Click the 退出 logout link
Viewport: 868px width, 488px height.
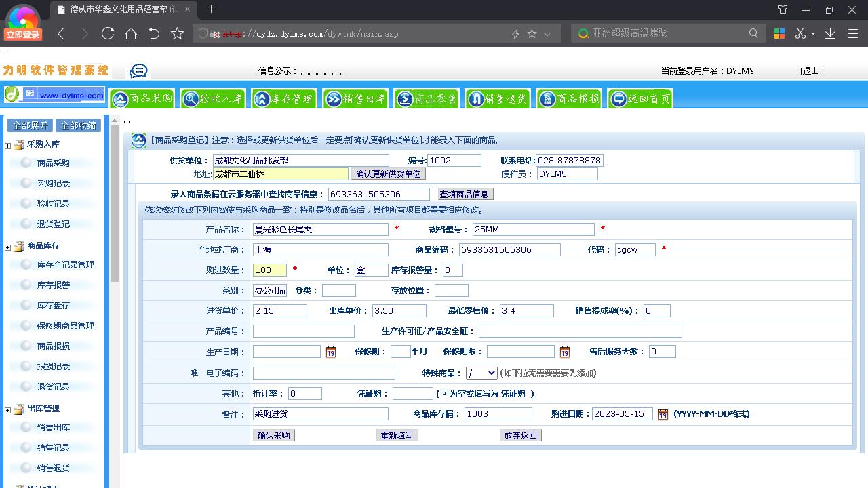point(812,70)
